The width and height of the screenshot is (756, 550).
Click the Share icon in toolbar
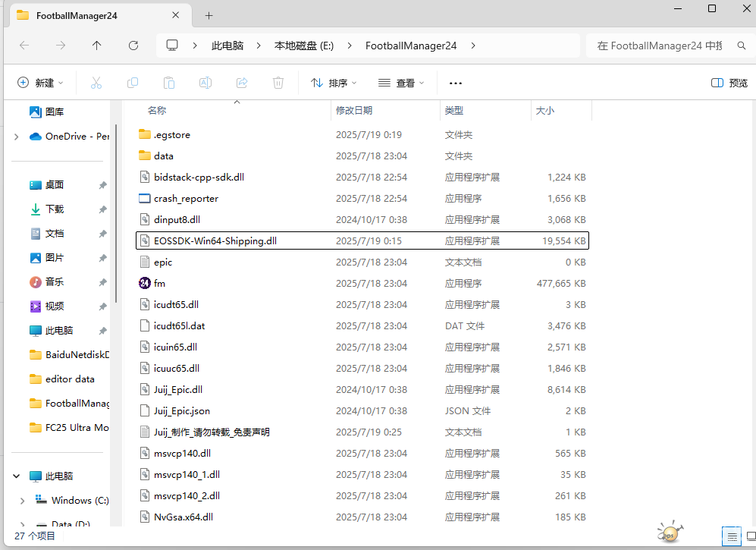coord(242,83)
